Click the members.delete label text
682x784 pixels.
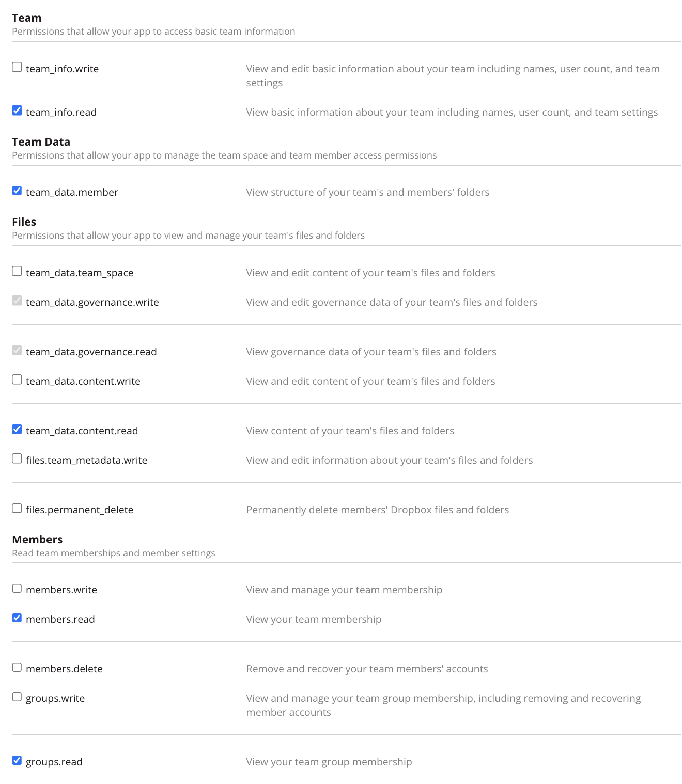tap(64, 669)
